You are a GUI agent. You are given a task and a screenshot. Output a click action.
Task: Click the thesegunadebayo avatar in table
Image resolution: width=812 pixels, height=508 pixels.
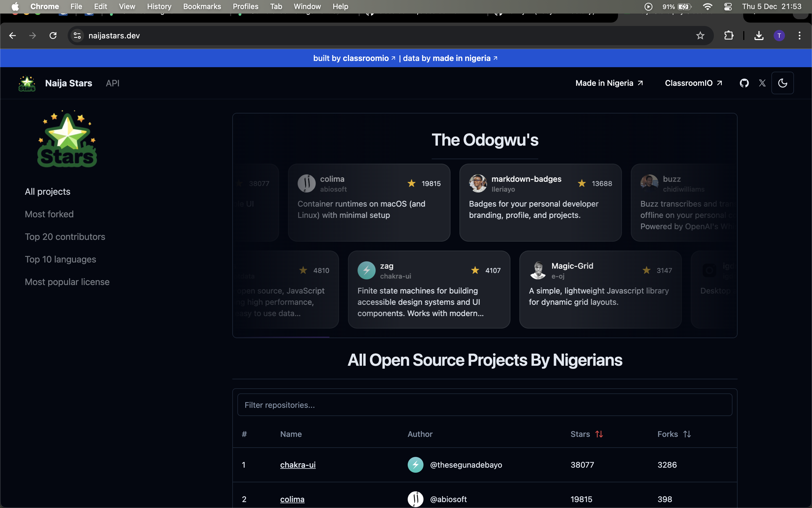click(415, 465)
